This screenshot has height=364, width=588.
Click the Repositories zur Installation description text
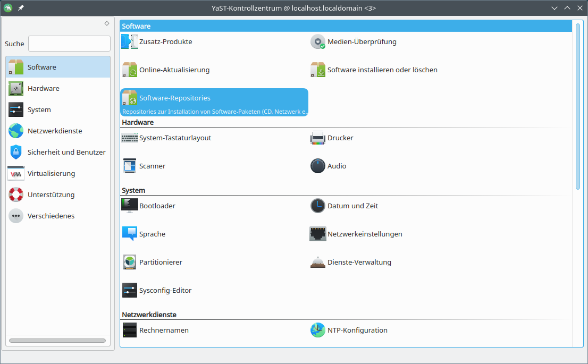[214, 112]
